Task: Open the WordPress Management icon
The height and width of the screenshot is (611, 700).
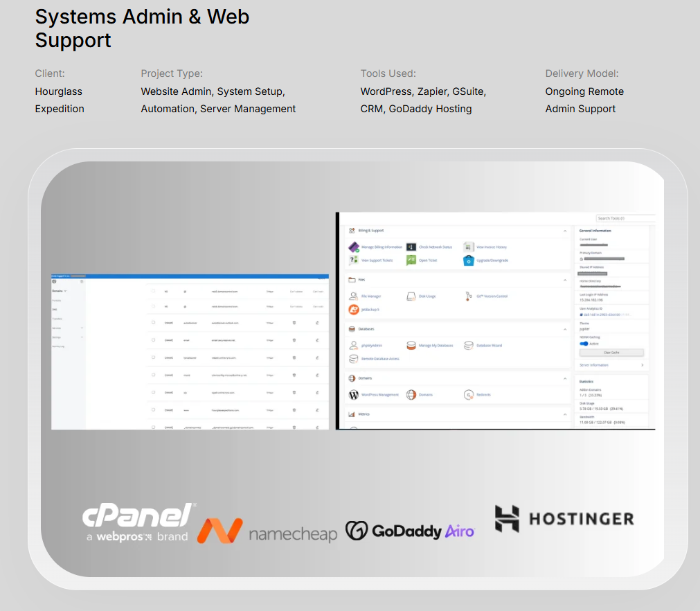Action: [x=354, y=395]
